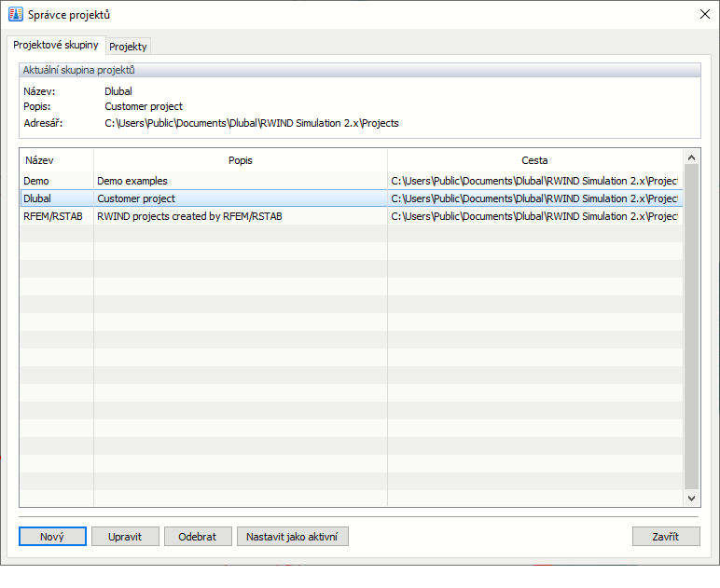Open the Projekty tab
This screenshot has width=720, height=588.
coord(128,47)
